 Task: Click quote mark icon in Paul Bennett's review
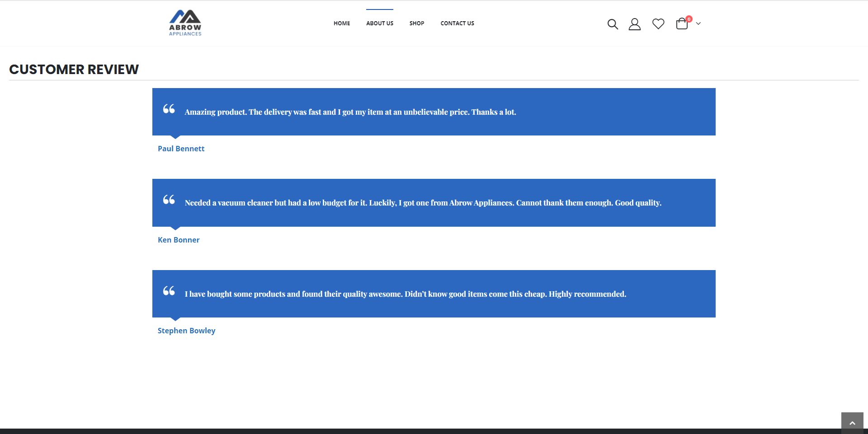pos(169,109)
